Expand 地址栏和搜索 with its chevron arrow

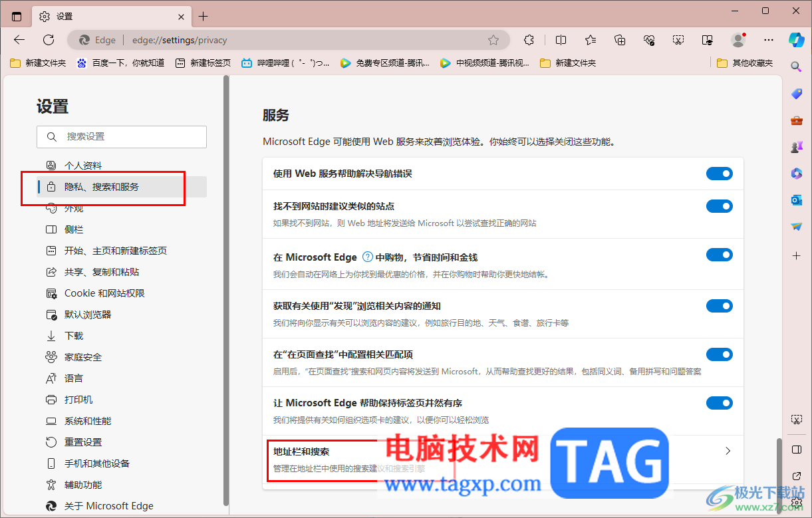pyautogui.click(x=728, y=451)
